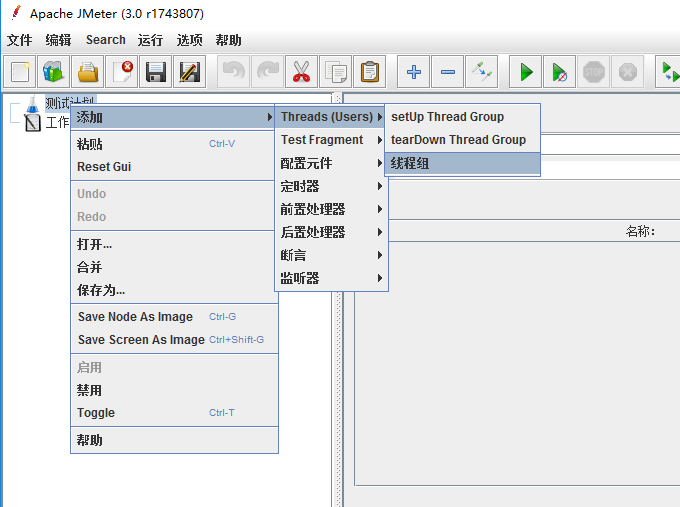Expand the 添加 submenu entry
The image size is (680, 507).
pyautogui.click(x=173, y=117)
